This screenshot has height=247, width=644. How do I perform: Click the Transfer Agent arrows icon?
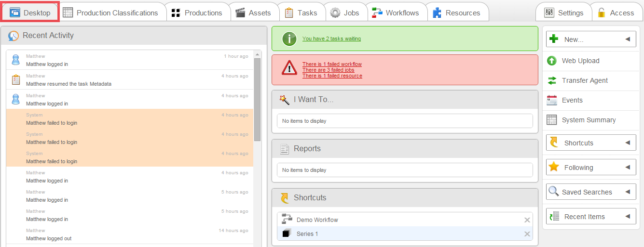[552, 80]
